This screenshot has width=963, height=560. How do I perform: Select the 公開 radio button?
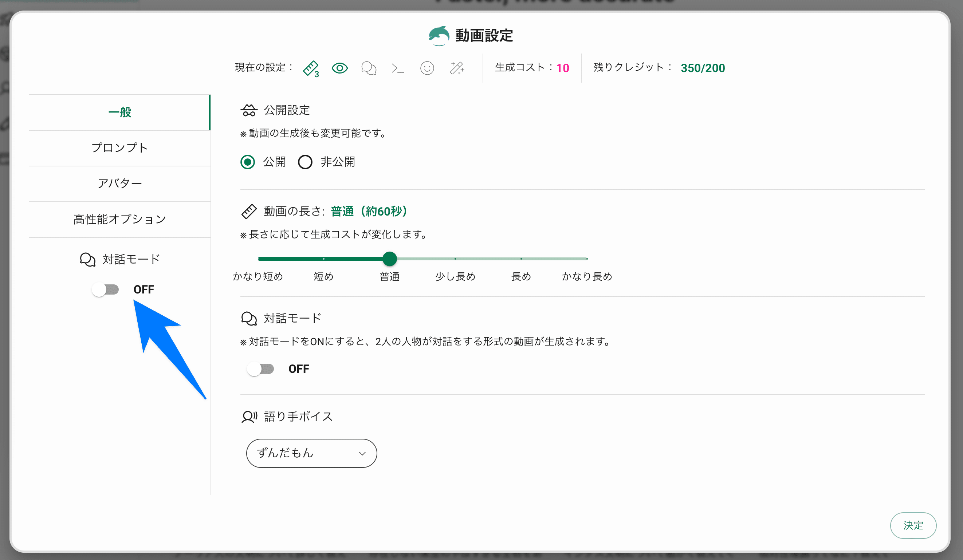click(248, 162)
